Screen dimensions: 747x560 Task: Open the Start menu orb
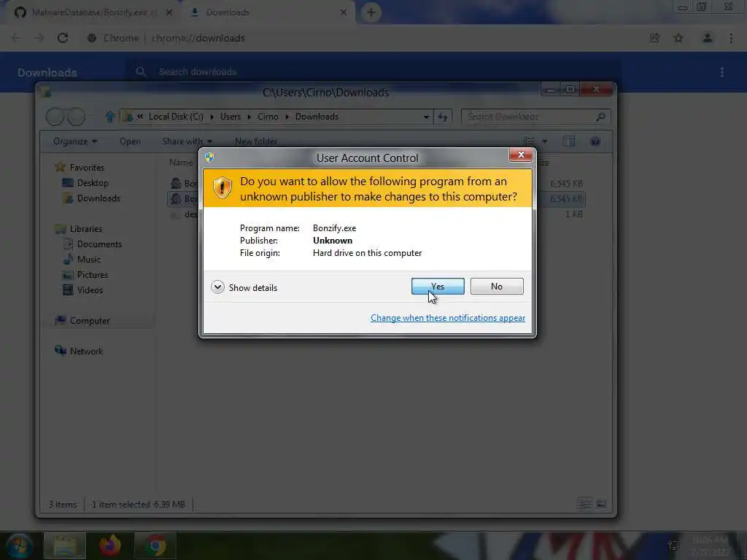pos(19,545)
